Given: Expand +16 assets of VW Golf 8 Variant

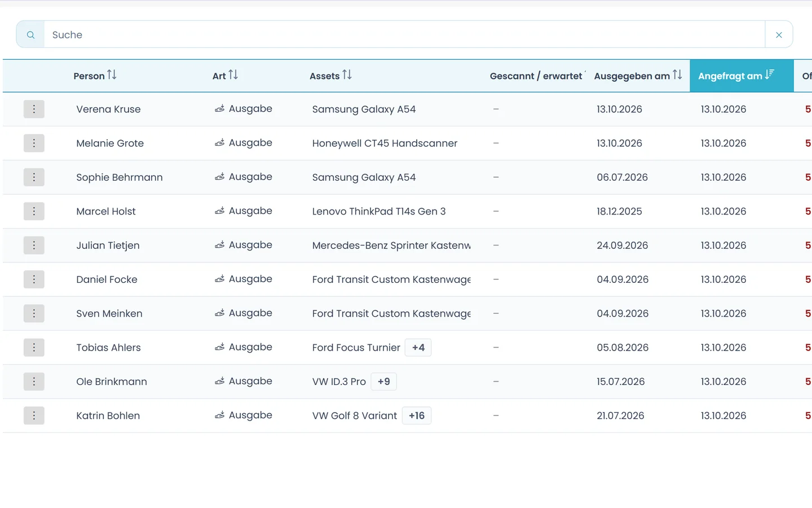Looking at the screenshot, I should 417,415.
